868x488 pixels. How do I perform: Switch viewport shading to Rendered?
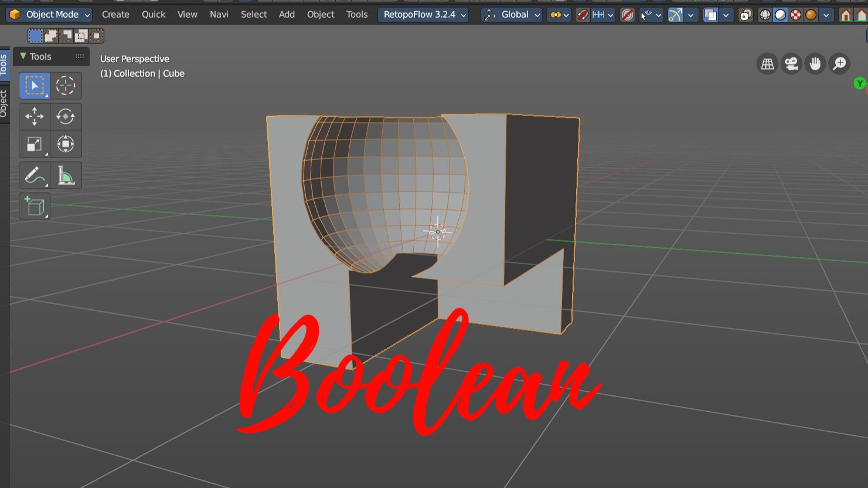[811, 15]
